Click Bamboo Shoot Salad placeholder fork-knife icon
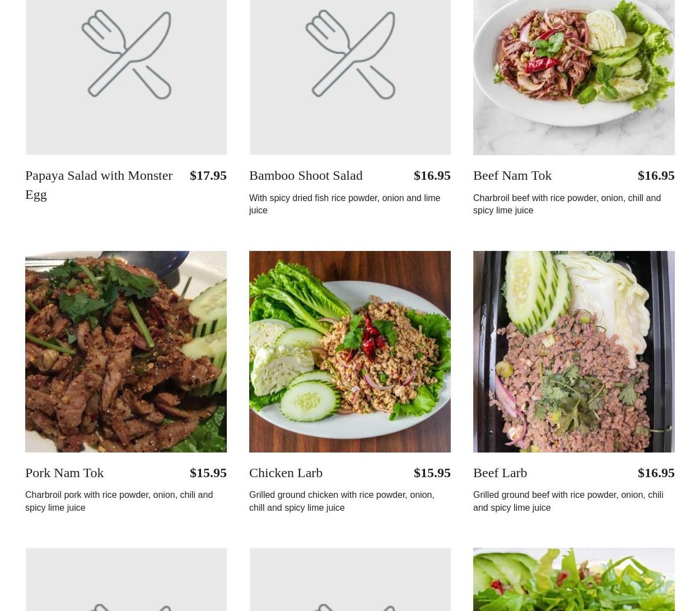The height and width of the screenshot is (611, 700). click(x=350, y=54)
